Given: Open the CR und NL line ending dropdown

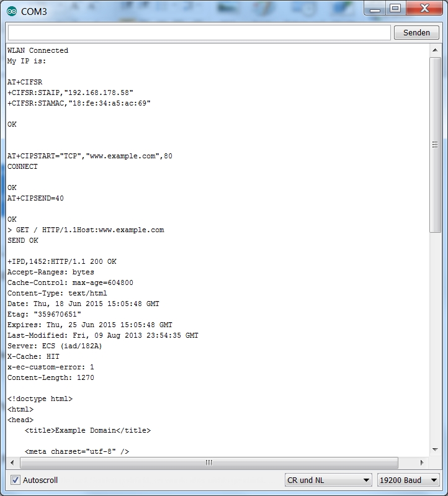Looking at the screenshot, I should pos(328,480).
